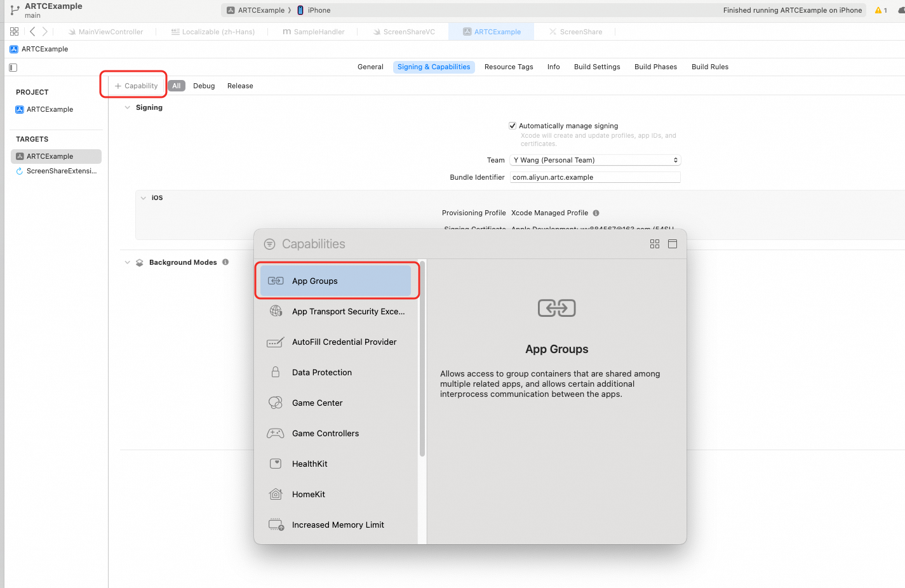Select the All configurations filter
Image resolution: width=905 pixels, height=588 pixels.
177,86
